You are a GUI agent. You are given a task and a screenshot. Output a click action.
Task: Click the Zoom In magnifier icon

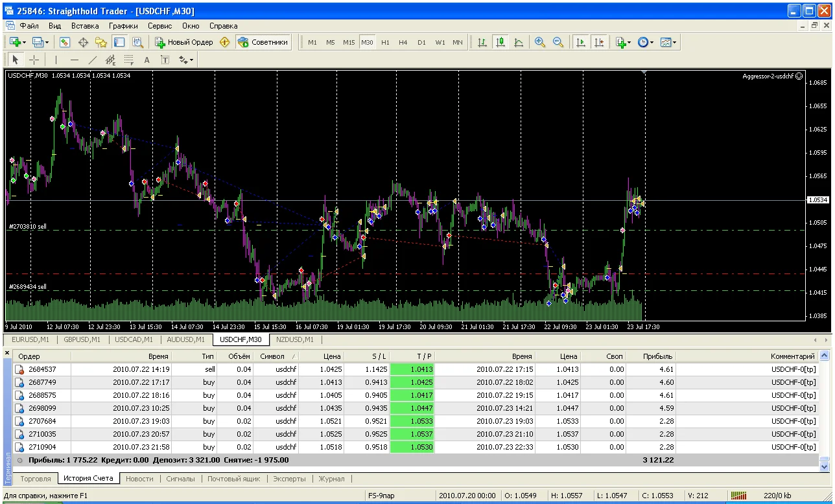[540, 42]
